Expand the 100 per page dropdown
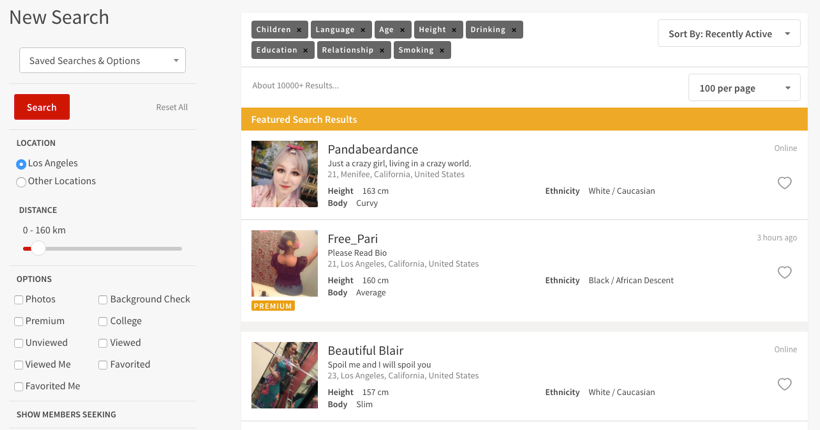This screenshot has width=820, height=430. coord(744,88)
